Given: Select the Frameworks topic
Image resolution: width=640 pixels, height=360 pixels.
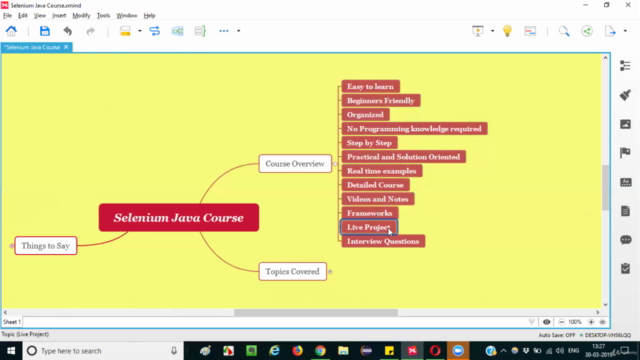Looking at the screenshot, I should 370,213.
